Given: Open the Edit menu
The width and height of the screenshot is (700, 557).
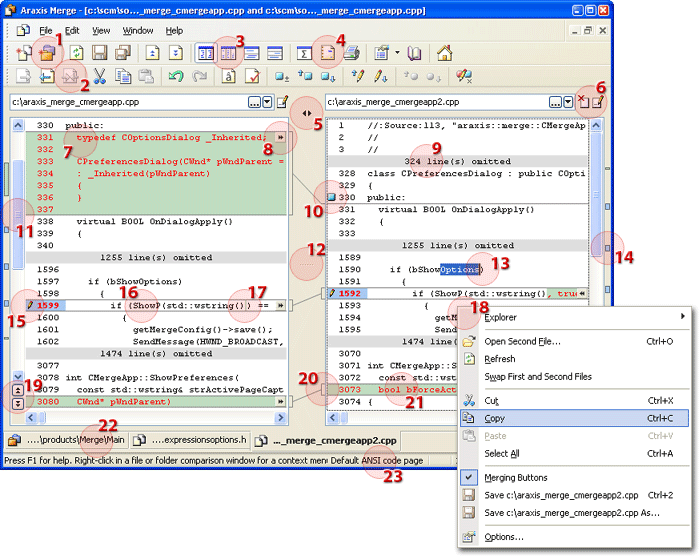Looking at the screenshot, I should [x=72, y=31].
